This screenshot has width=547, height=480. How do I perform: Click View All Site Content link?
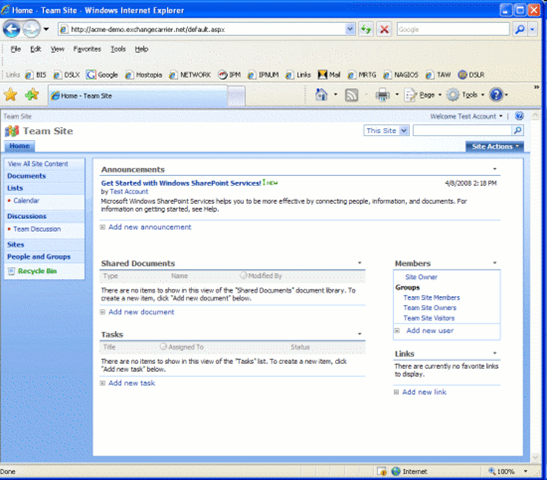[38, 164]
